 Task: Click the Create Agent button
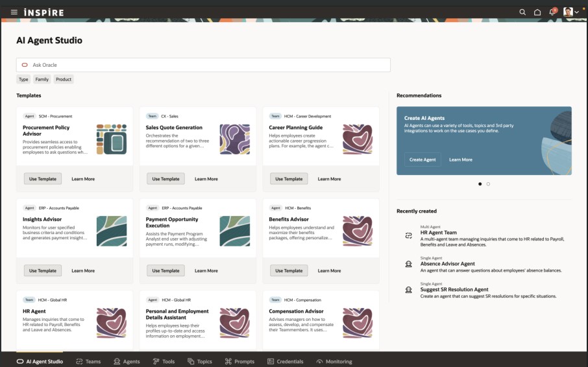click(x=423, y=160)
